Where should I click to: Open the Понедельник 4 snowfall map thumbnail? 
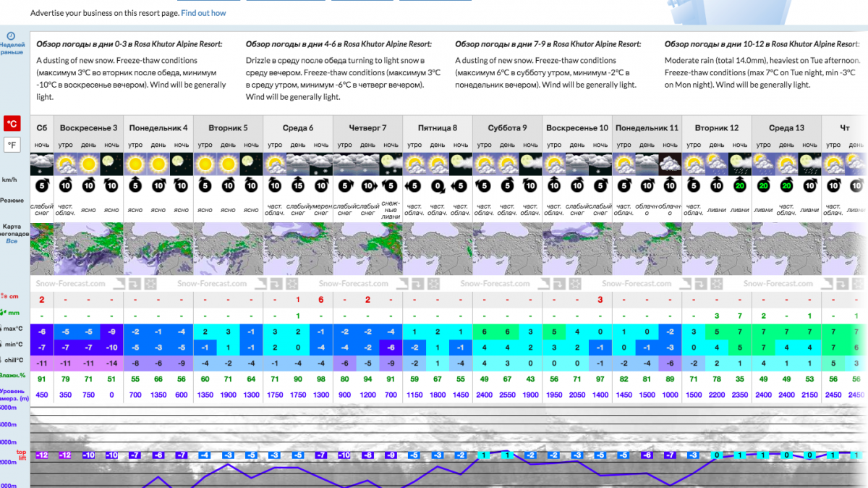[158, 249]
